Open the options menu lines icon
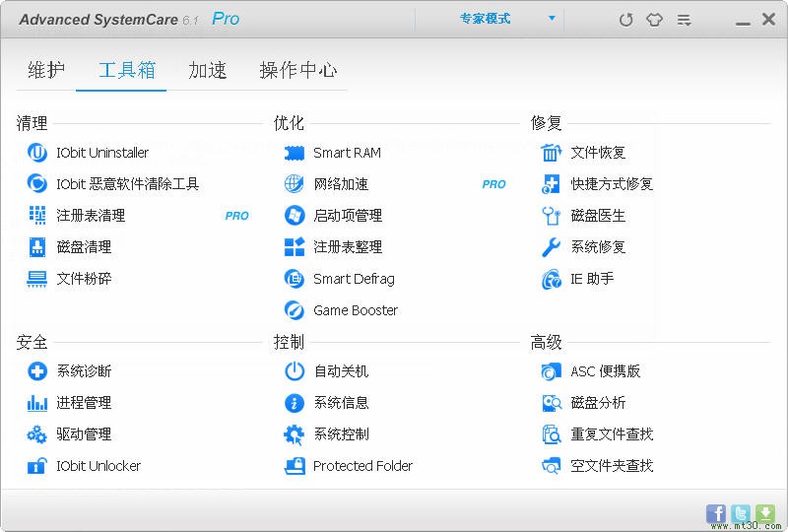Screen dimensions: 788x532 [684, 20]
